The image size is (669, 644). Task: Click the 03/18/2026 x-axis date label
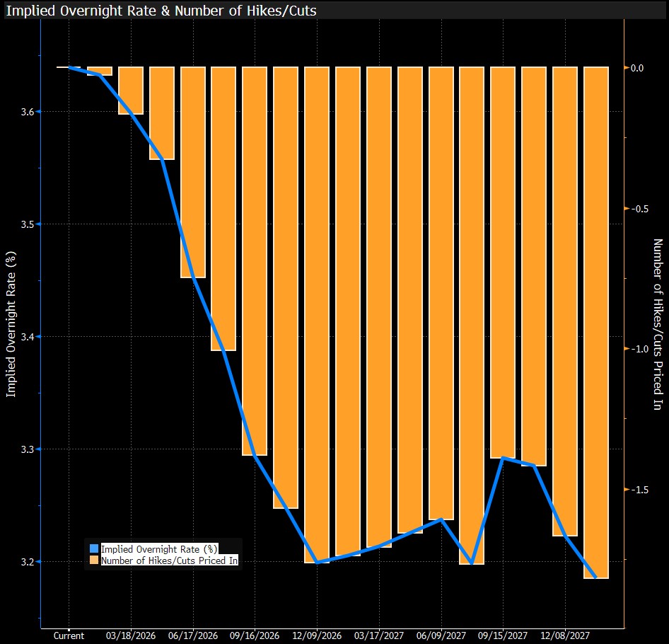pos(132,636)
